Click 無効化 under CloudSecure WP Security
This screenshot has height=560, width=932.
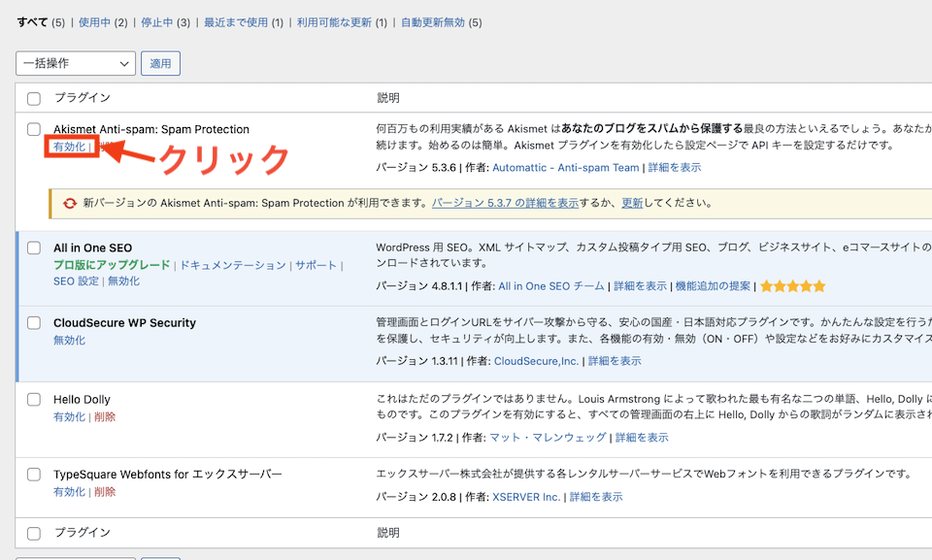[70, 341]
